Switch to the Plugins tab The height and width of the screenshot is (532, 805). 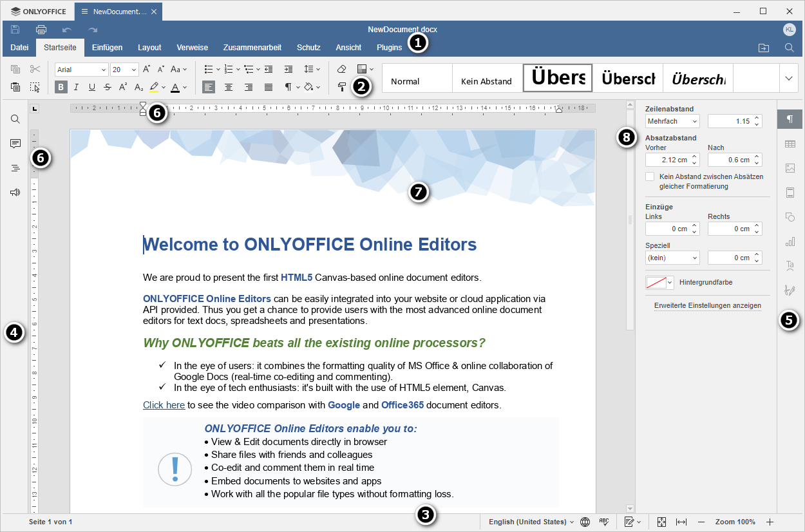389,48
